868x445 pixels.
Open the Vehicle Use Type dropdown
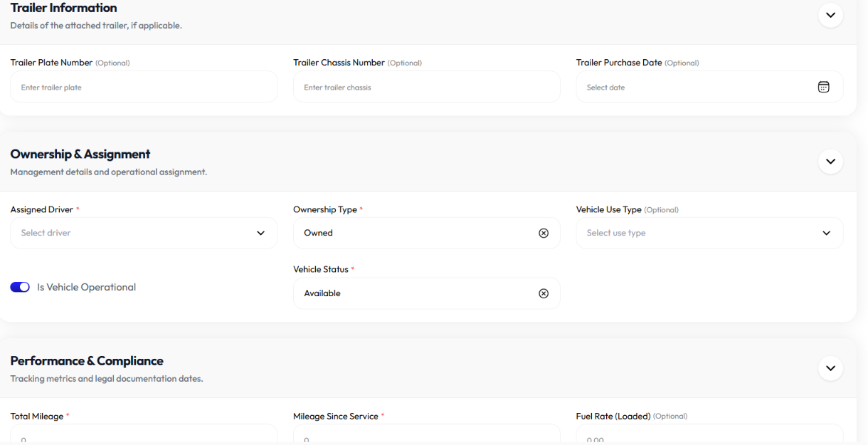(x=709, y=233)
